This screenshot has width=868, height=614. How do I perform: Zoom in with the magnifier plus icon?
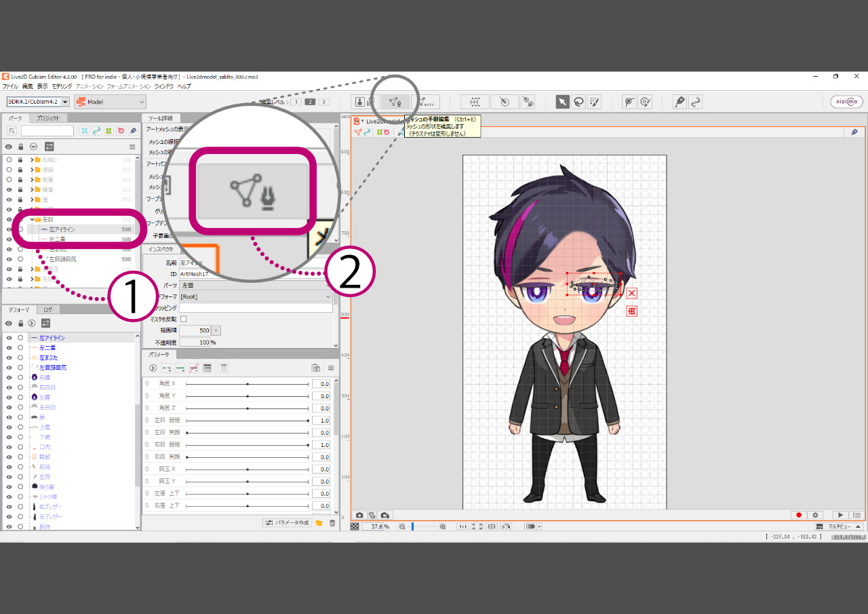point(443,526)
